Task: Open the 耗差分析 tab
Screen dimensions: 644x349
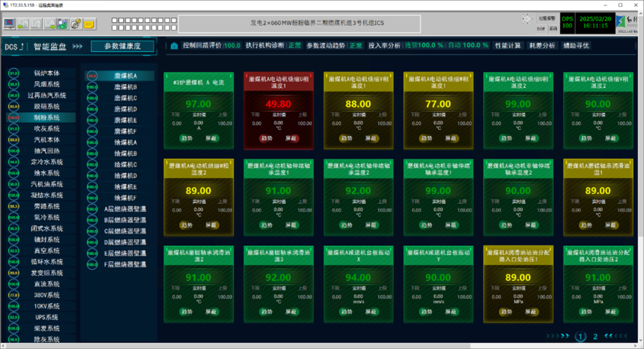Action: pyautogui.click(x=541, y=45)
